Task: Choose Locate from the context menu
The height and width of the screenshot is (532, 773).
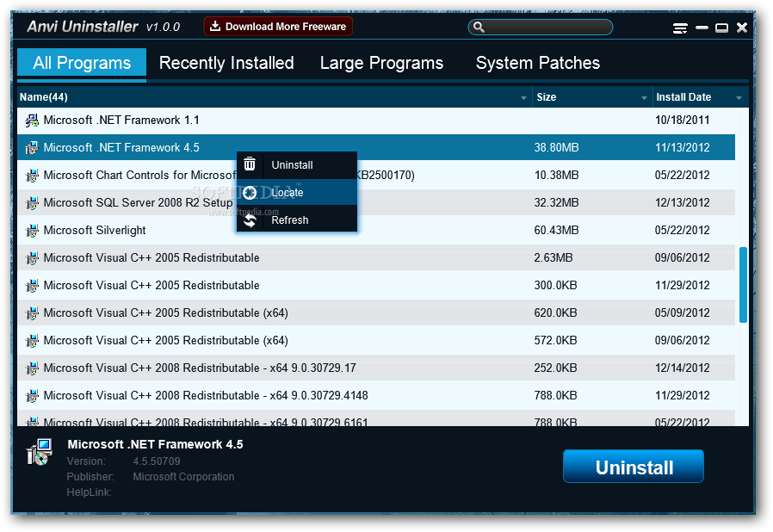Action: click(297, 193)
